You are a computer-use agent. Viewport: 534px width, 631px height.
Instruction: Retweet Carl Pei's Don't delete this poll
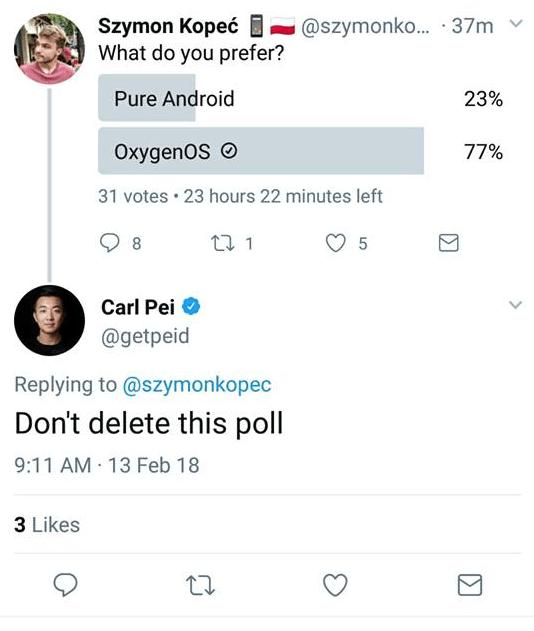tap(200, 585)
